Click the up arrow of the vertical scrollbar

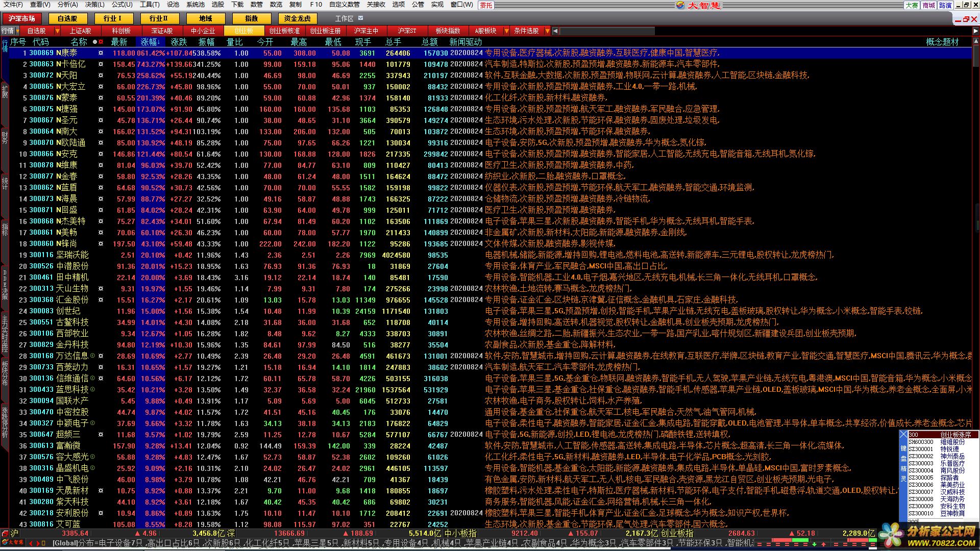[975, 42]
